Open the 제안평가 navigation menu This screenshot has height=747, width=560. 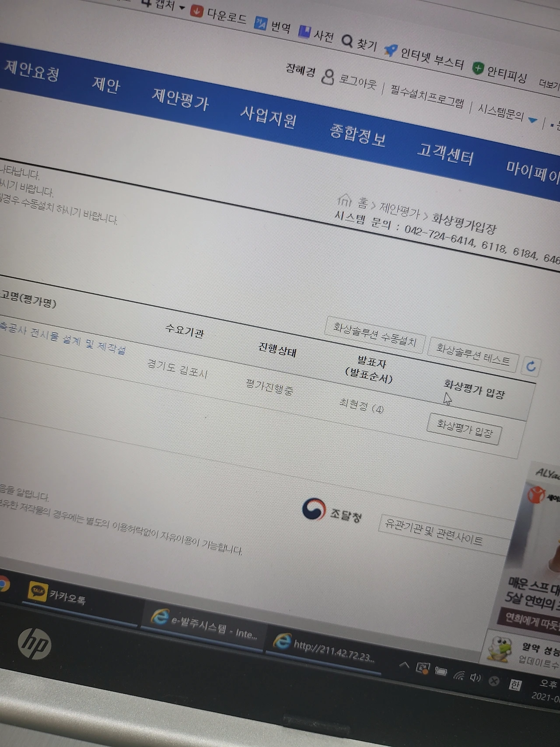180,99
